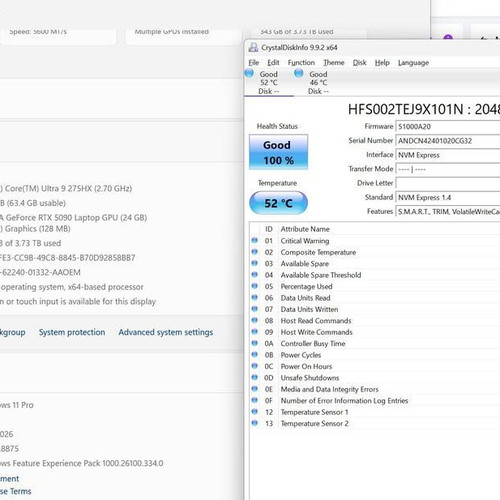Select the Unsafe Shutdowns attribute row
500x500 pixels.
pos(375,378)
